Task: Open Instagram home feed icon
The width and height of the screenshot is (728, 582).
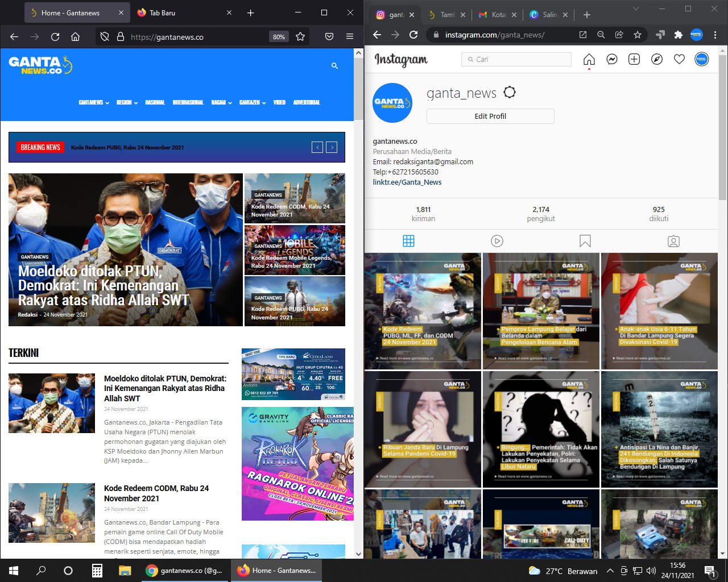Action: pos(589,60)
